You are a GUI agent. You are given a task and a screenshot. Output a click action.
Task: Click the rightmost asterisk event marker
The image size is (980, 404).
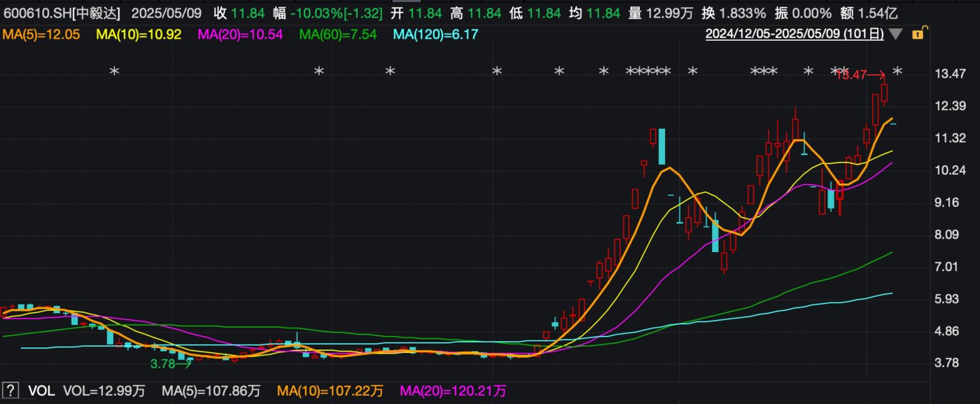pos(898,71)
